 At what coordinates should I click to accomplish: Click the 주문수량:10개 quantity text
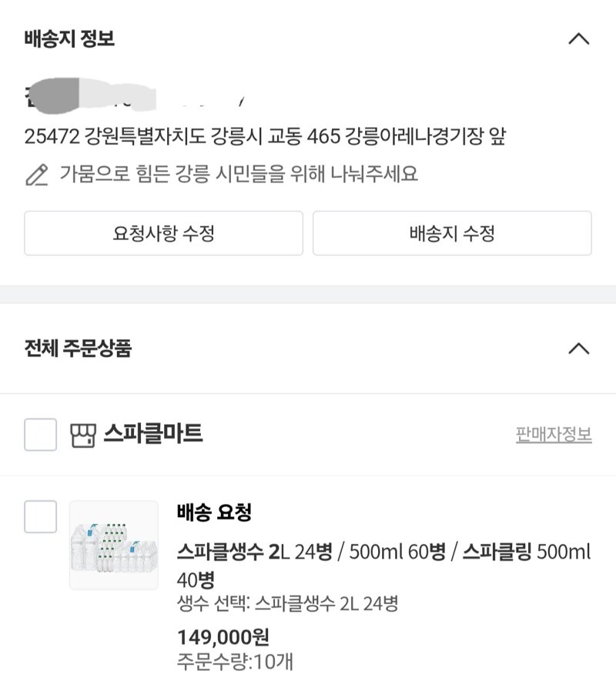234,661
